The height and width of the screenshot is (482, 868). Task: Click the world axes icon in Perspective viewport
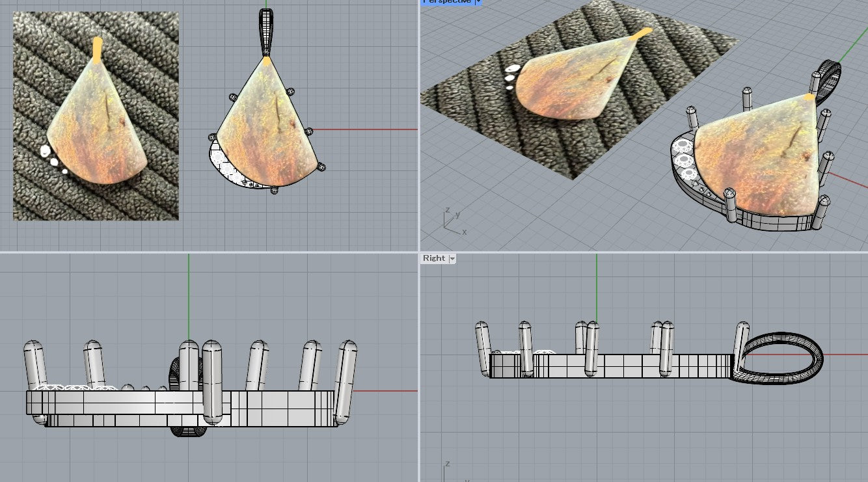[454, 220]
